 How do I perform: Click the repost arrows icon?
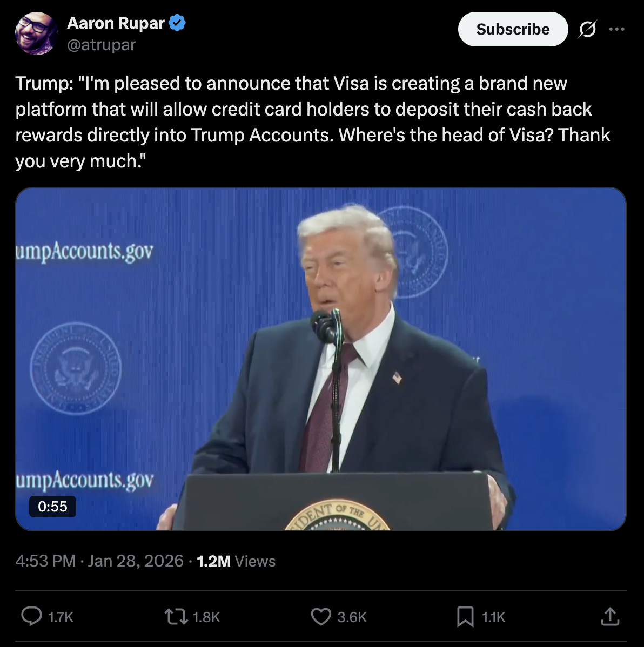(x=176, y=617)
